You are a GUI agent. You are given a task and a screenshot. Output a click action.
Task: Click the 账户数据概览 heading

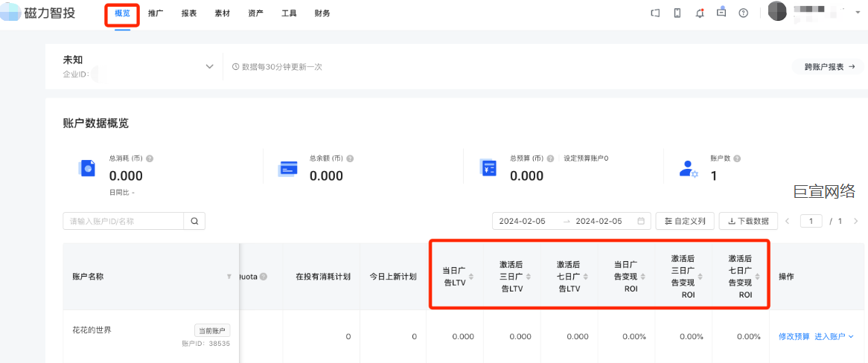click(x=96, y=123)
